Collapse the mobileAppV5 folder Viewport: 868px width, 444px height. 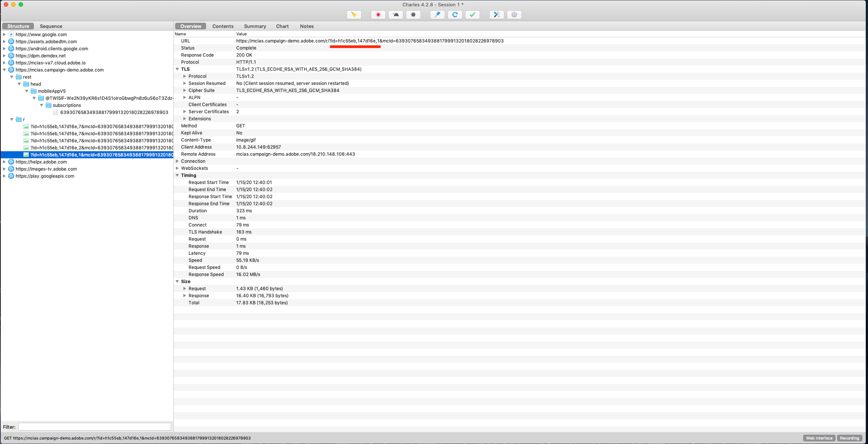(x=27, y=91)
